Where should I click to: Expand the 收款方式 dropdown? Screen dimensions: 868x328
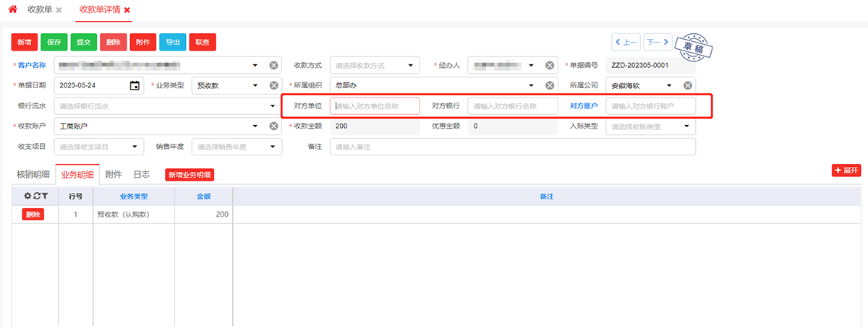[410, 65]
